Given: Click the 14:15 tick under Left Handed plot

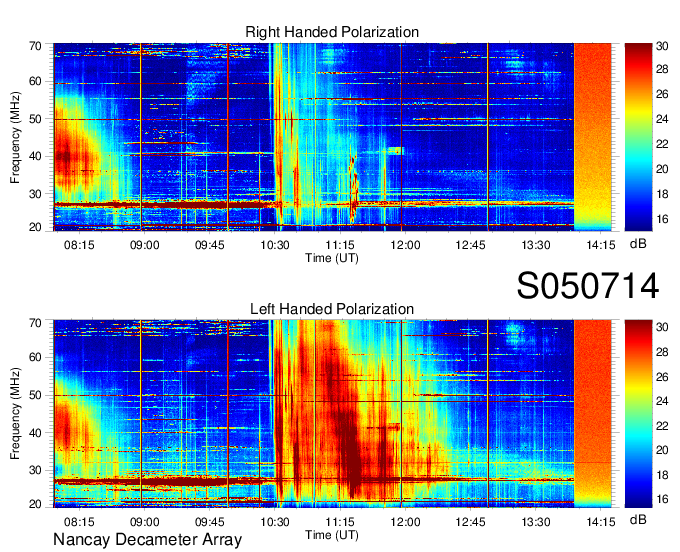Looking at the screenshot, I should 601,522.
